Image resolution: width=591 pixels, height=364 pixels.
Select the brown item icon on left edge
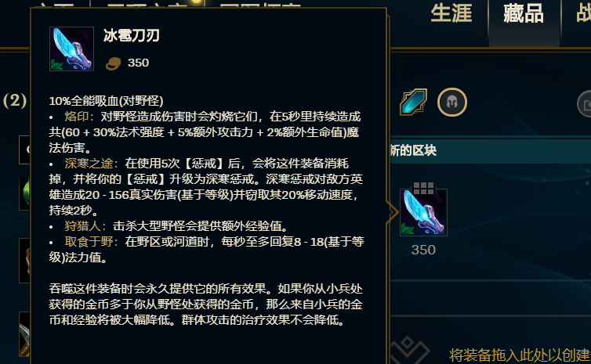coord(25,261)
